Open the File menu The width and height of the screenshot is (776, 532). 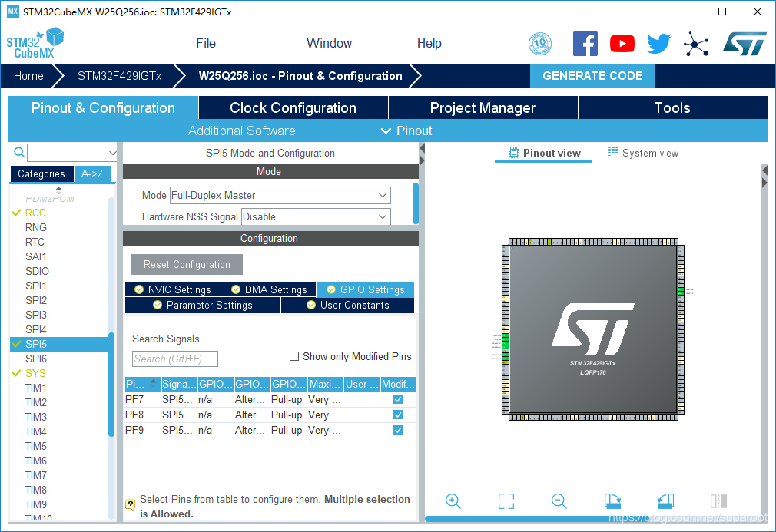206,44
